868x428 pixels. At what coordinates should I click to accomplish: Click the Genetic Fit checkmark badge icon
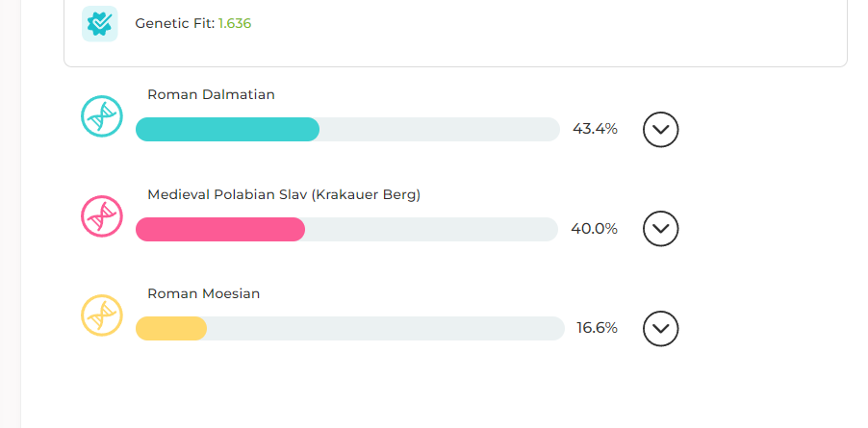[x=100, y=24]
